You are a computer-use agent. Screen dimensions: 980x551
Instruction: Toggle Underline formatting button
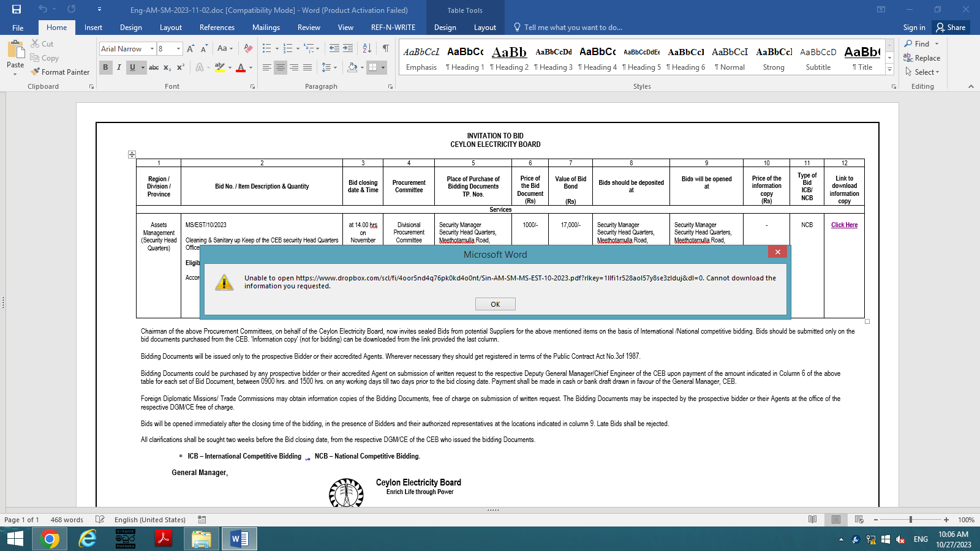click(132, 67)
